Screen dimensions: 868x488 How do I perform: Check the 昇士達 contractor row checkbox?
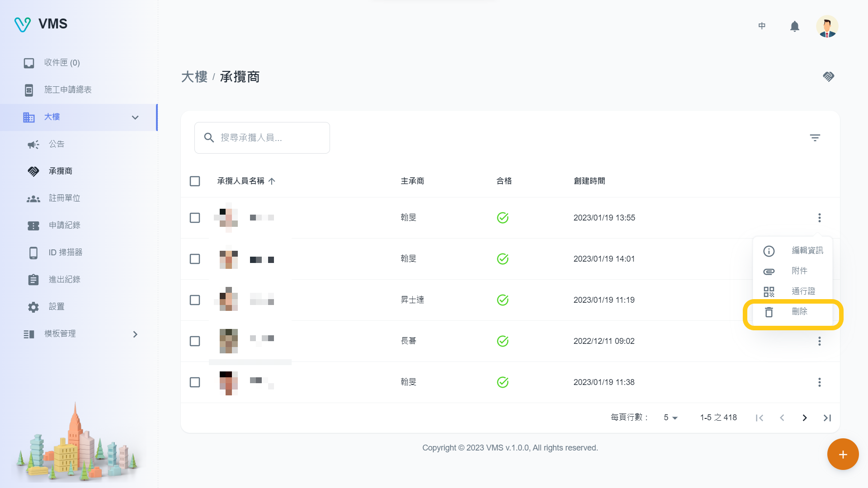coord(195,300)
